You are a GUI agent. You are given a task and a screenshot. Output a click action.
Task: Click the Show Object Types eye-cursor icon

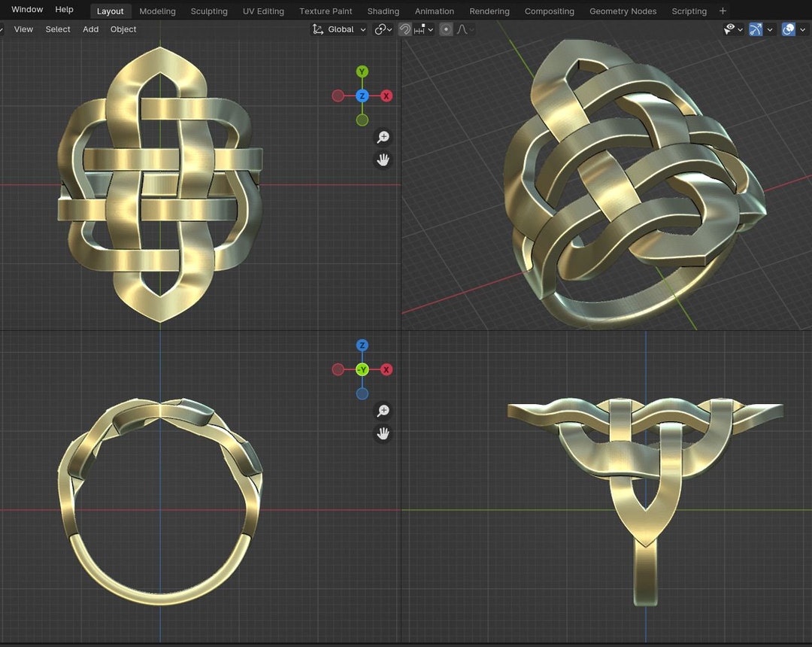728,29
